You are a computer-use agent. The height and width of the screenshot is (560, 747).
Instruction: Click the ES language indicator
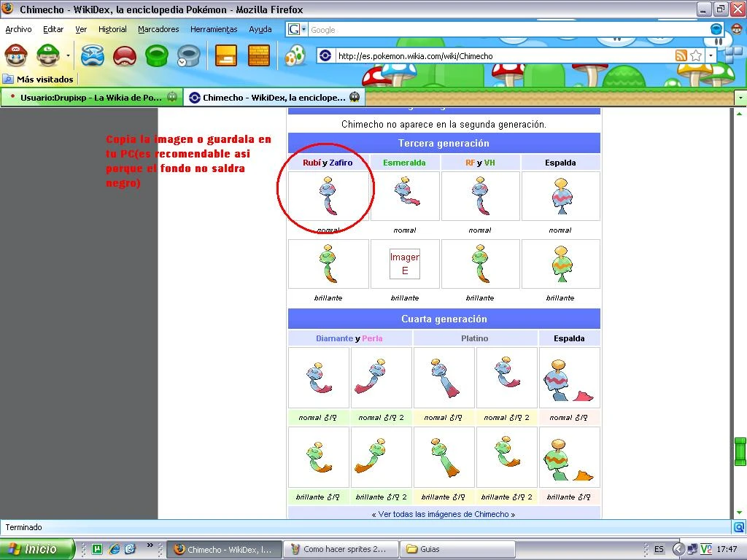pyautogui.click(x=659, y=550)
